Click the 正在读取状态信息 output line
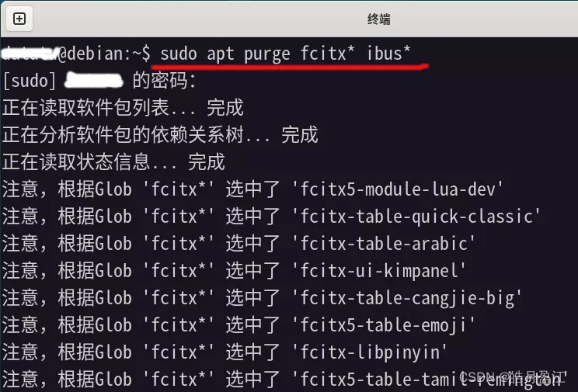Viewport: 578px width, 392px height. pyautogui.click(x=113, y=162)
